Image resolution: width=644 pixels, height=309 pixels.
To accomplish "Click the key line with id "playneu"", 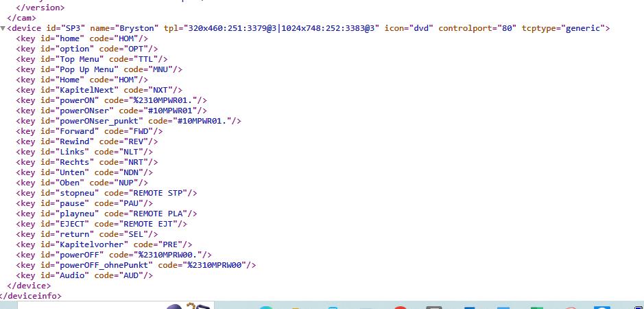I will click(x=106, y=214).
